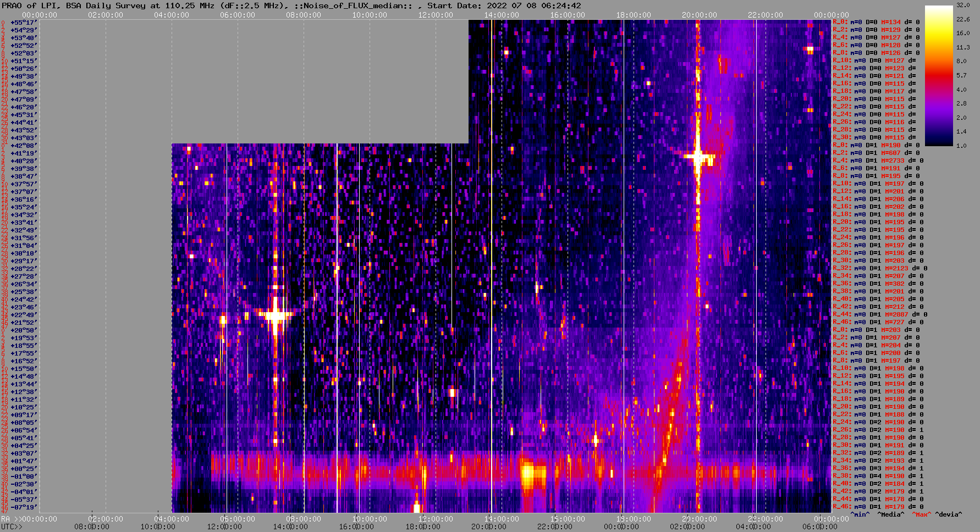Click the 22:00:00 label on bottom RA axis
Viewport: 980px width, 532px height.
pyautogui.click(x=766, y=519)
